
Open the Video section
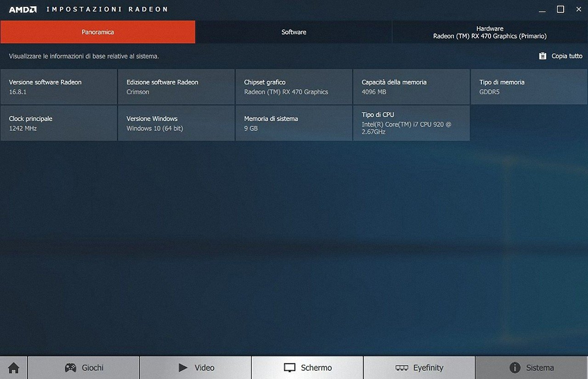tap(196, 368)
